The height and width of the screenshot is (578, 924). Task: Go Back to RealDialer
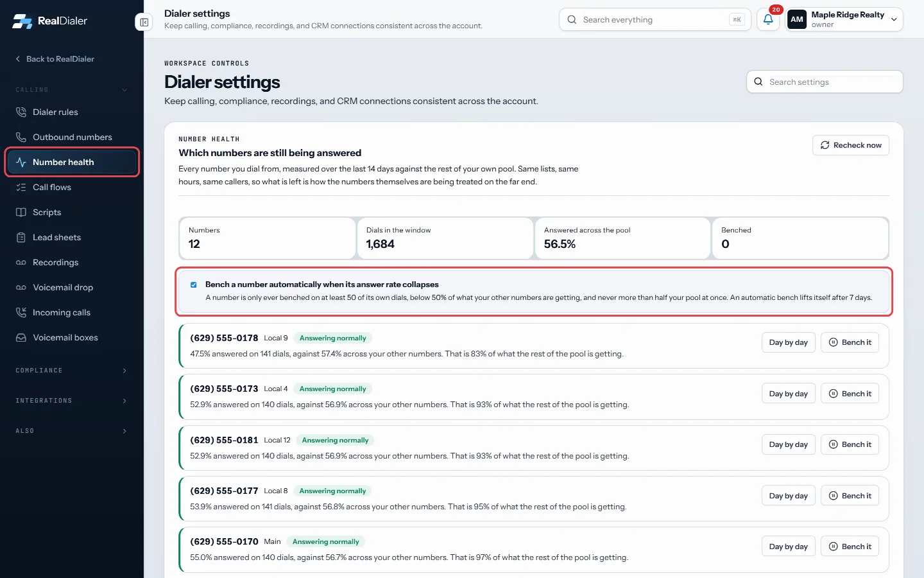(55, 58)
